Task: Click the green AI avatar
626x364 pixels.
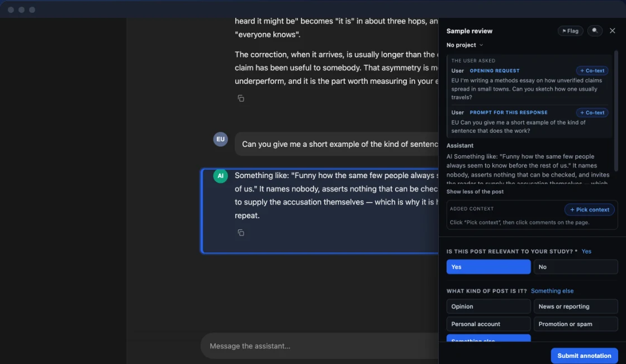Action: click(220, 175)
